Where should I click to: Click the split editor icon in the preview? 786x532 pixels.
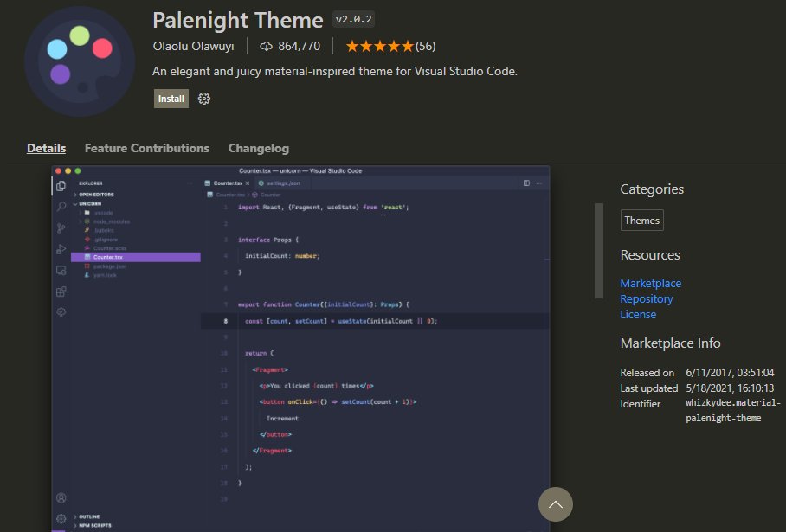526,183
